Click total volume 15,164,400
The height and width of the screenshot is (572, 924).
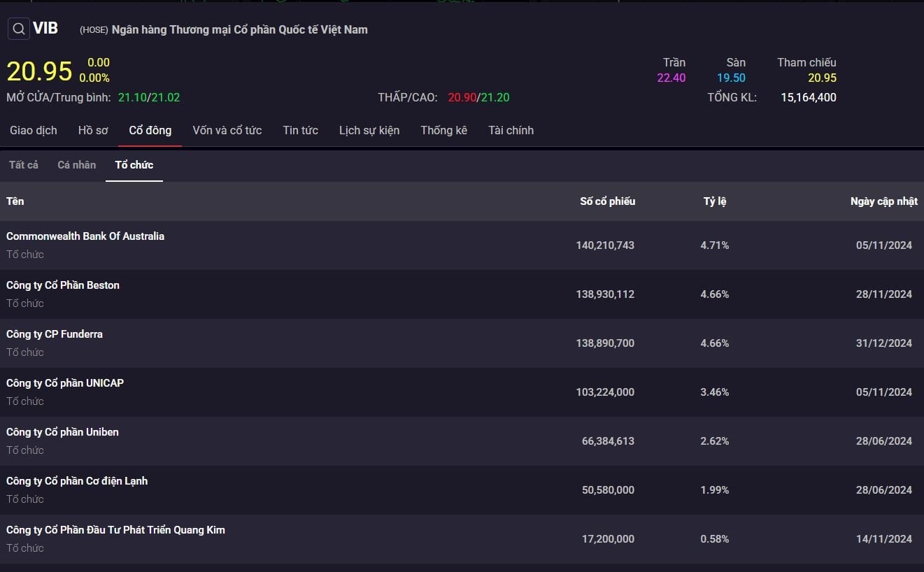809,97
